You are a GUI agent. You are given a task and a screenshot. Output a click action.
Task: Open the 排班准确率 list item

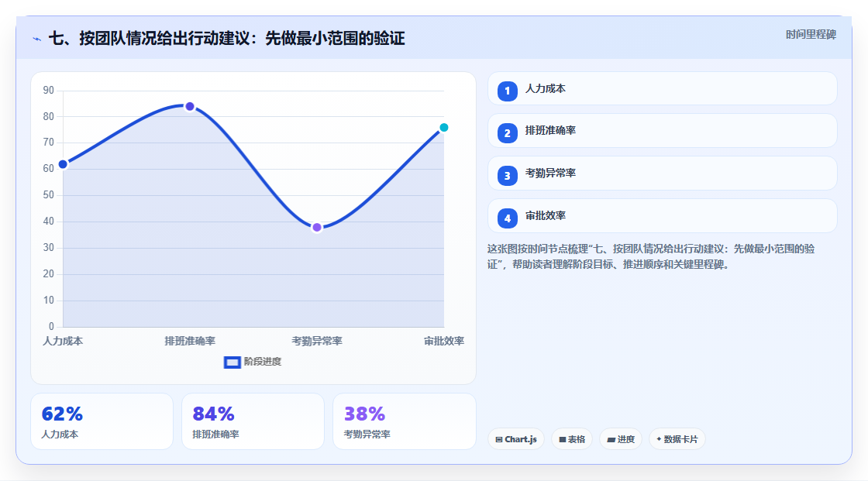pyautogui.click(x=662, y=131)
